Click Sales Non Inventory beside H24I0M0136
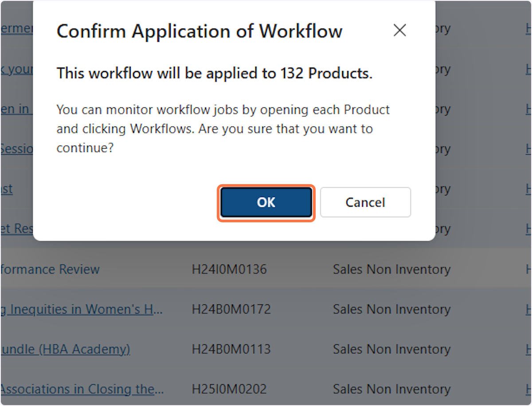532x406 pixels. 391,269
